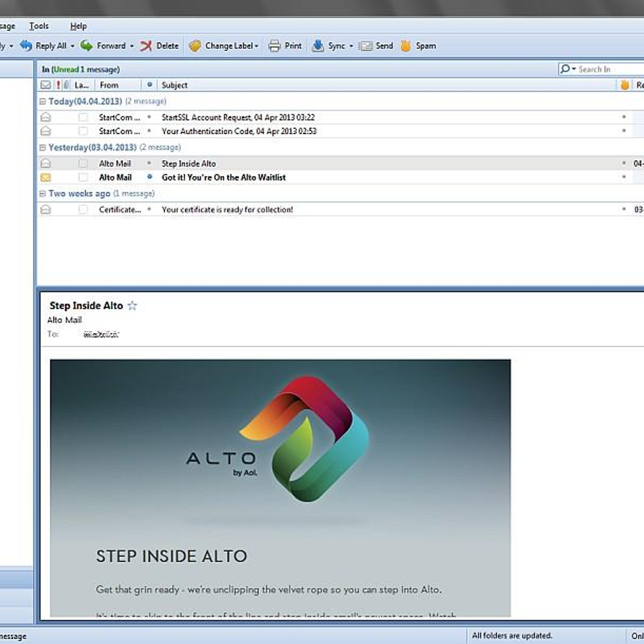The width and height of the screenshot is (644, 644).
Task: Collapse the Today(04.04.2013) group
Action: click(x=42, y=101)
